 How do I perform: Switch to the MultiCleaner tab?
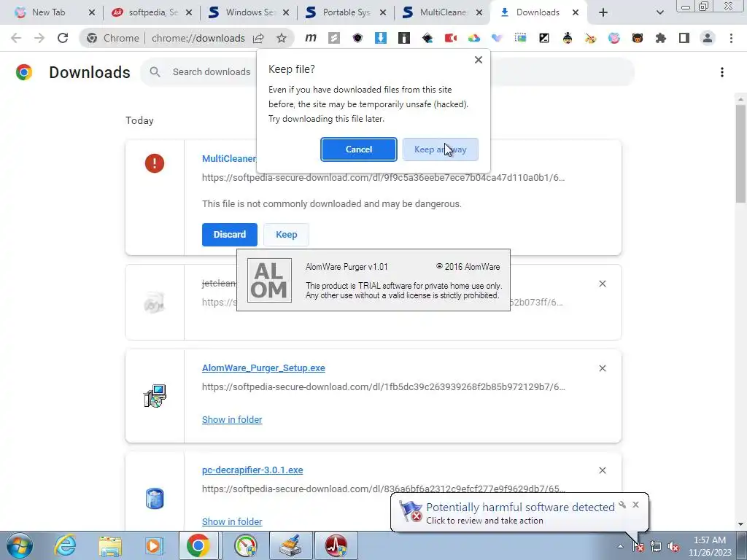443,12
